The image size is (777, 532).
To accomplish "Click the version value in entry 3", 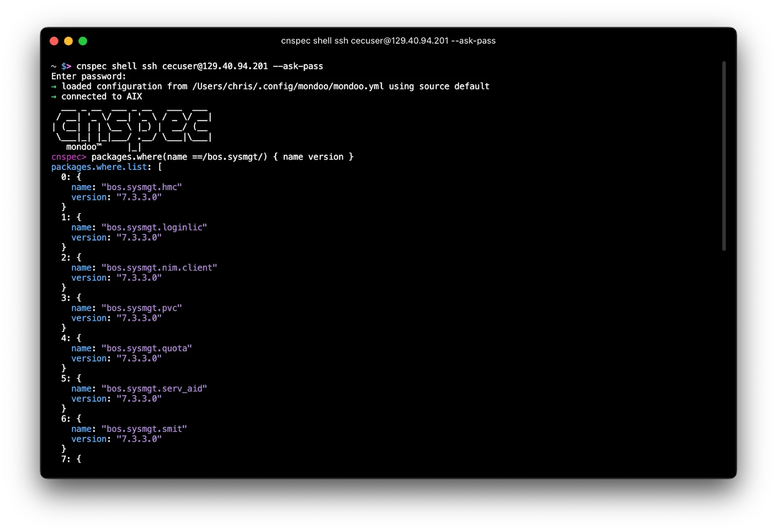I will pyautogui.click(x=139, y=318).
